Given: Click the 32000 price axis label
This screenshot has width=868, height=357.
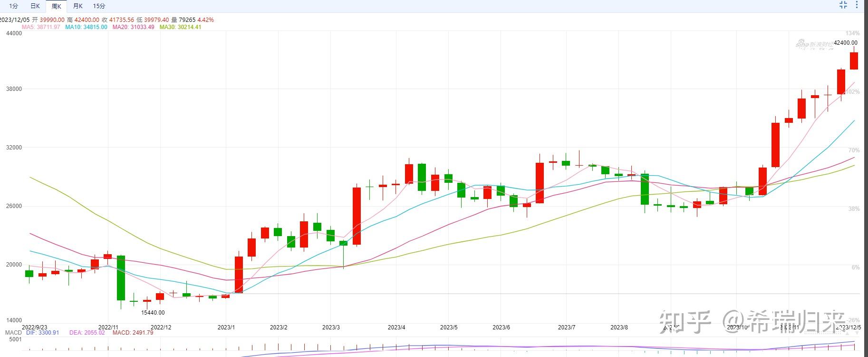Looking at the screenshot, I should pyautogui.click(x=14, y=148).
